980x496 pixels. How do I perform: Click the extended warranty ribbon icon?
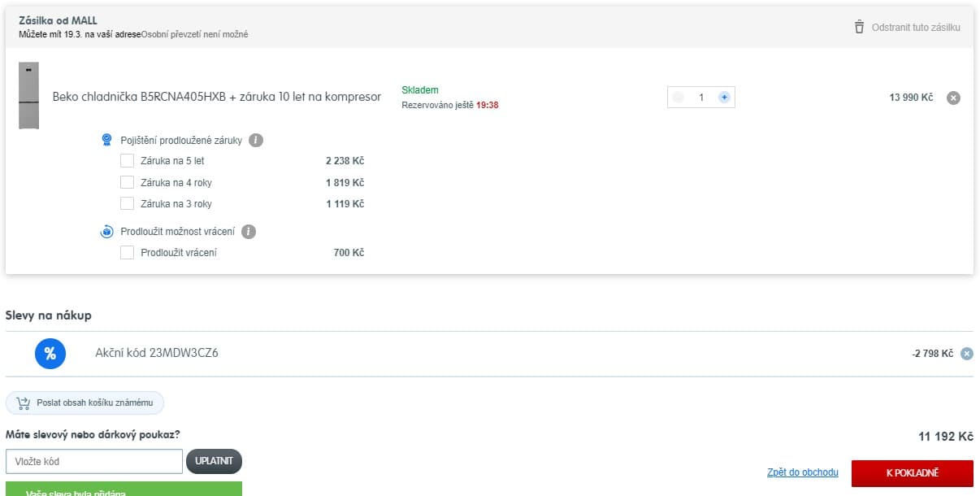pos(106,140)
